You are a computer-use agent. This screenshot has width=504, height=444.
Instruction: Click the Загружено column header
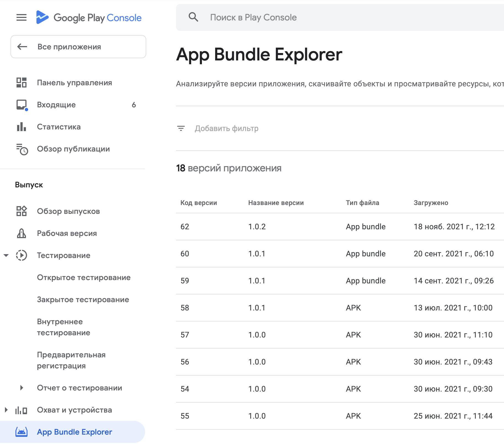coord(431,203)
